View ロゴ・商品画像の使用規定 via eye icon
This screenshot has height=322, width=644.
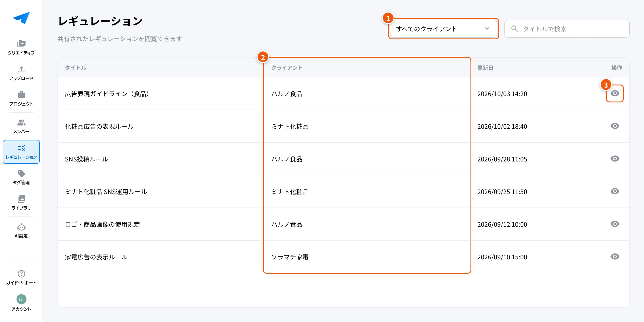pos(615,224)
